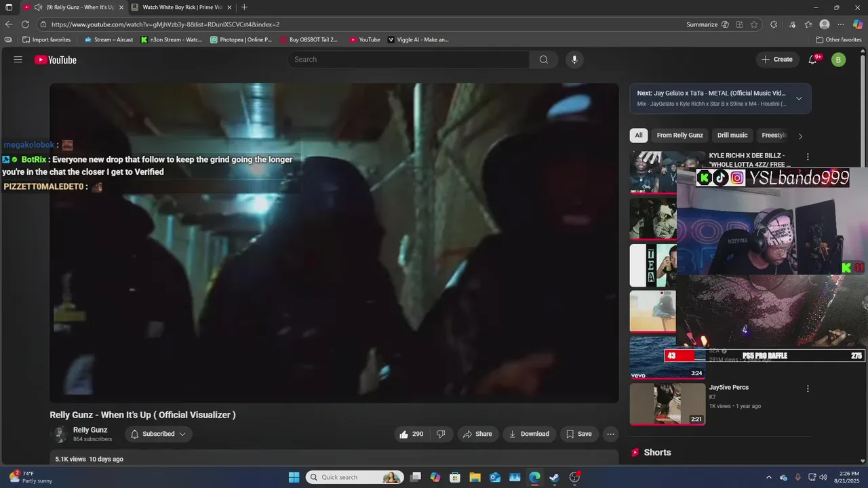Open Stream – Aircast bookmark

point(108,40)
